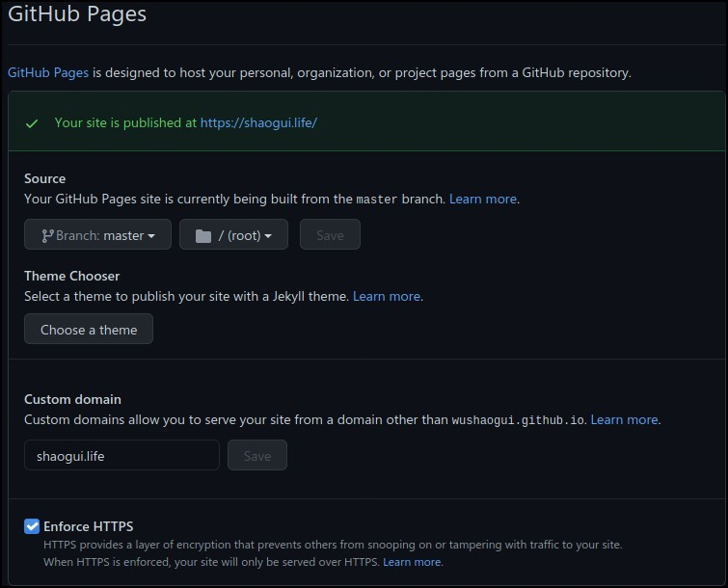Click the git branch icon on branch selector

tap(47, 235)
